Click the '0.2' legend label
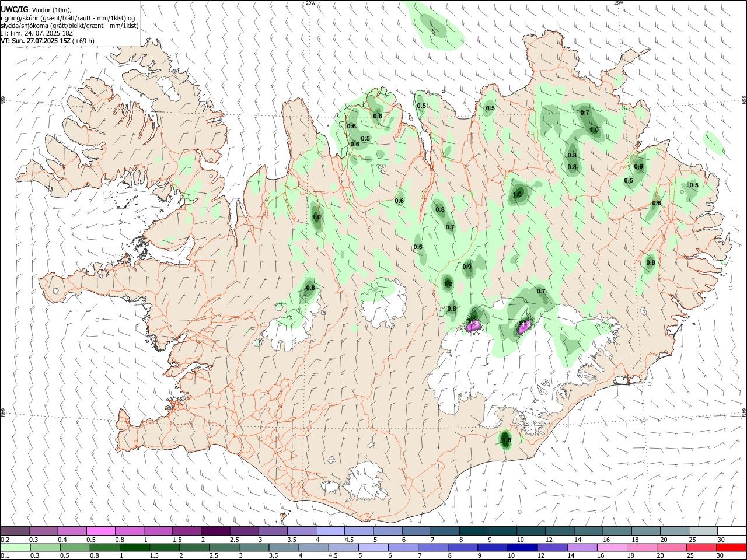 (x=5, y=540)
